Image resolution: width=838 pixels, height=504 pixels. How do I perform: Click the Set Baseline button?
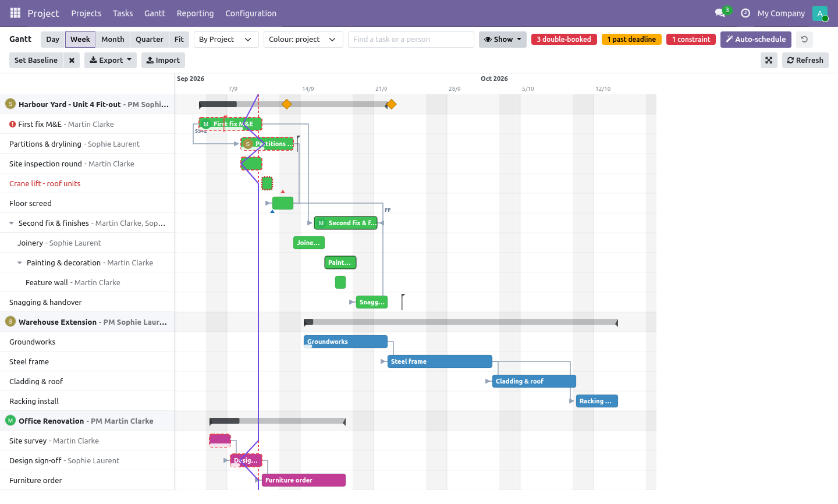36,60
